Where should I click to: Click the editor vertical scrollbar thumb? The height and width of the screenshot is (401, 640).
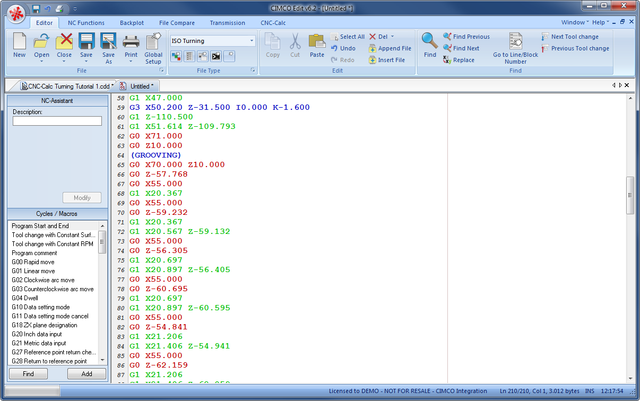click(630, 195)
